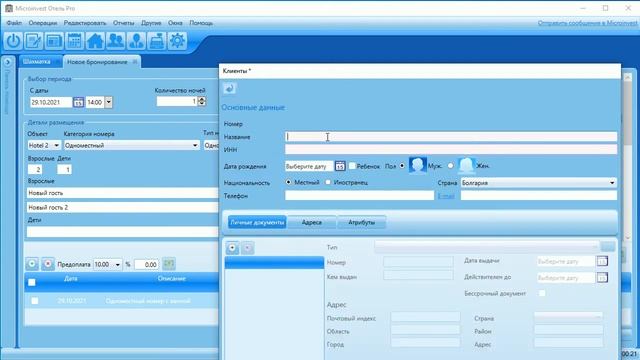Viewport: 640px width, 360px height.
Task: Open the settings gear toolbar icon
Action: 177,41
